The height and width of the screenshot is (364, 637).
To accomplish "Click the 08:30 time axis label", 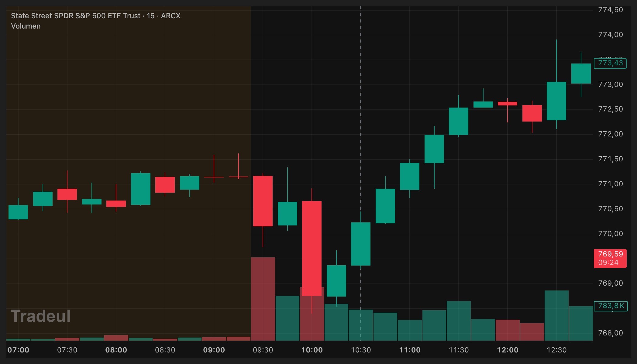I will point(165,350).
